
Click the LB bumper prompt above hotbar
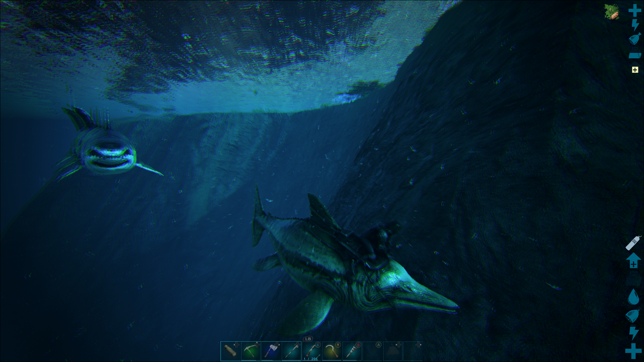[x=308, y=339]
